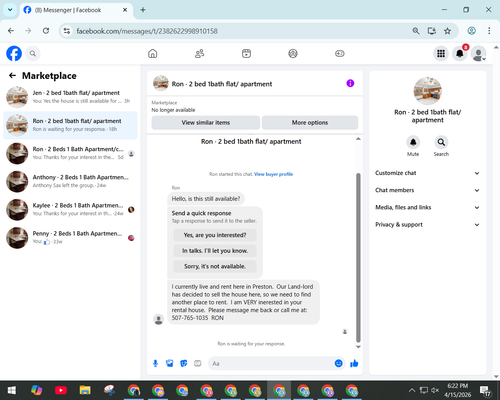Choose a GIF icon
Viewport: 500px width, 400px height.
tap(198, 363)
